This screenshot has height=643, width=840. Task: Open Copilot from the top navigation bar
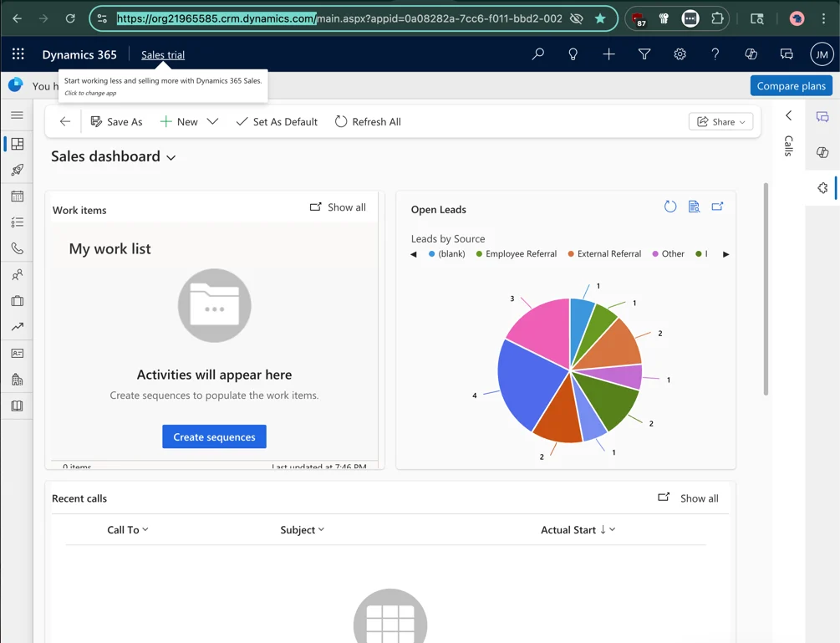(x=751, y=54)
